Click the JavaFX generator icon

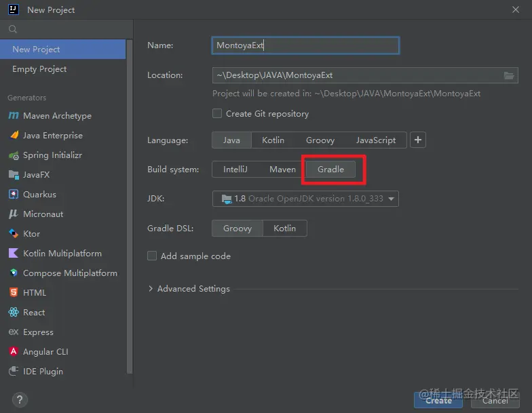click(14, 175)
